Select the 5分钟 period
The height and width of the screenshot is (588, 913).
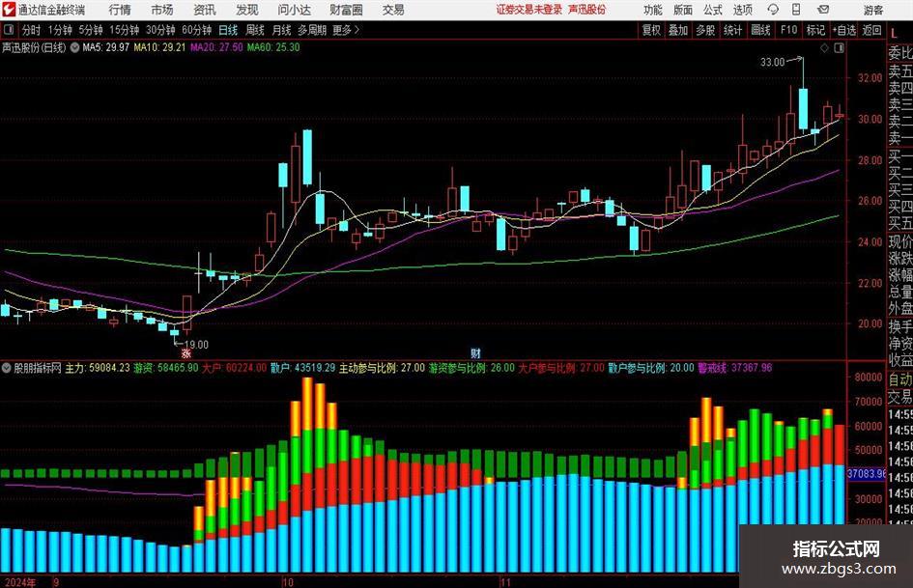point(90,30)
